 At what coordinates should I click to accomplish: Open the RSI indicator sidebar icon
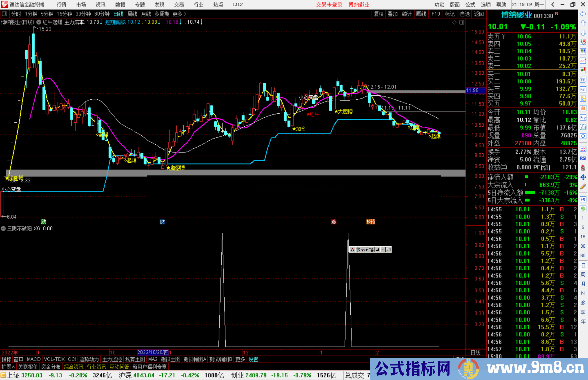(x=583, y=158)
